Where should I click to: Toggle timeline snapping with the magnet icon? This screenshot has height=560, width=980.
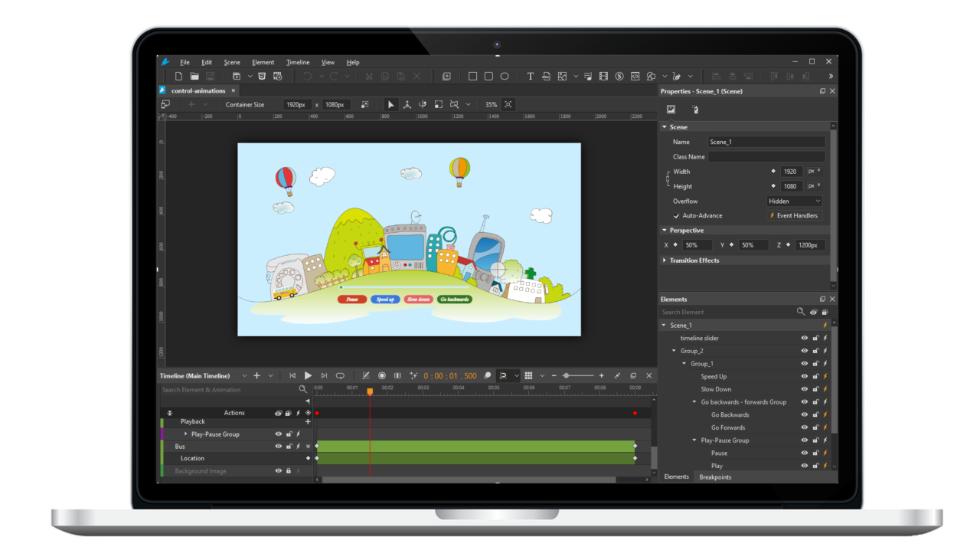click(503, 375)
